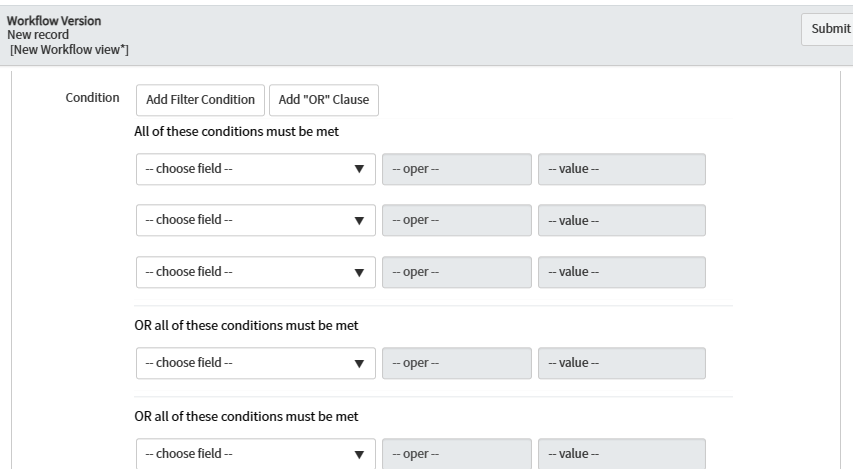Click the Condition field label

point(93,99)
